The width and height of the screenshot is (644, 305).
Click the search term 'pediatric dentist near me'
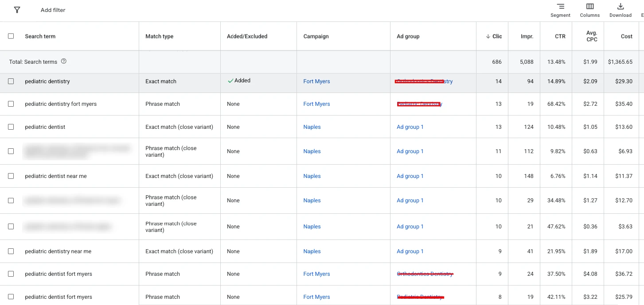coord(56,176)
